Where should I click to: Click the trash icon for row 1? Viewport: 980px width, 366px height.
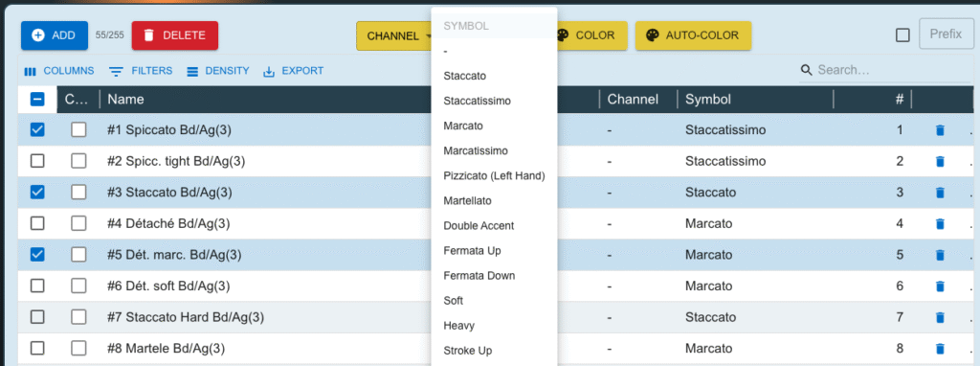(x=940, y=130)
